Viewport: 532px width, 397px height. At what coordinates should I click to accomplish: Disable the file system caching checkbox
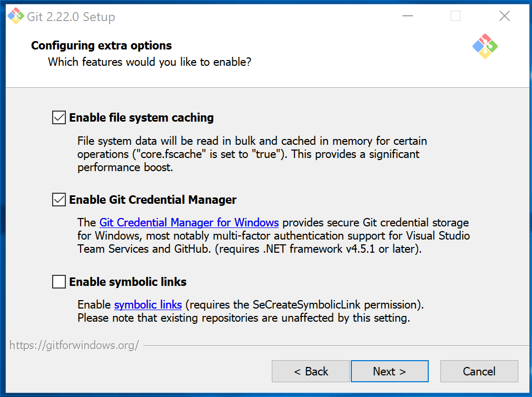coord(59,117)
